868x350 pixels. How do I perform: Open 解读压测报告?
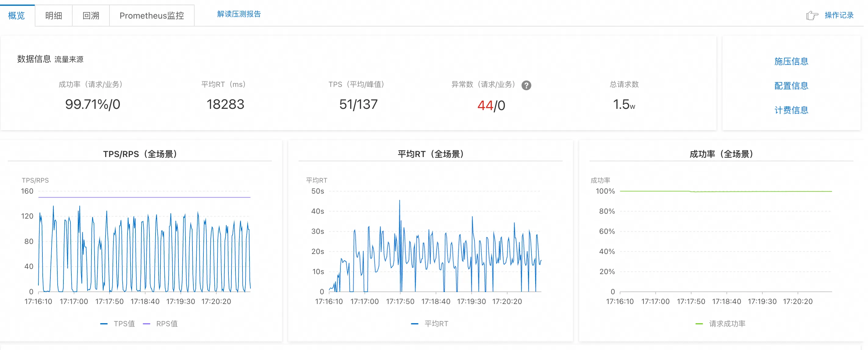point(239,15)
